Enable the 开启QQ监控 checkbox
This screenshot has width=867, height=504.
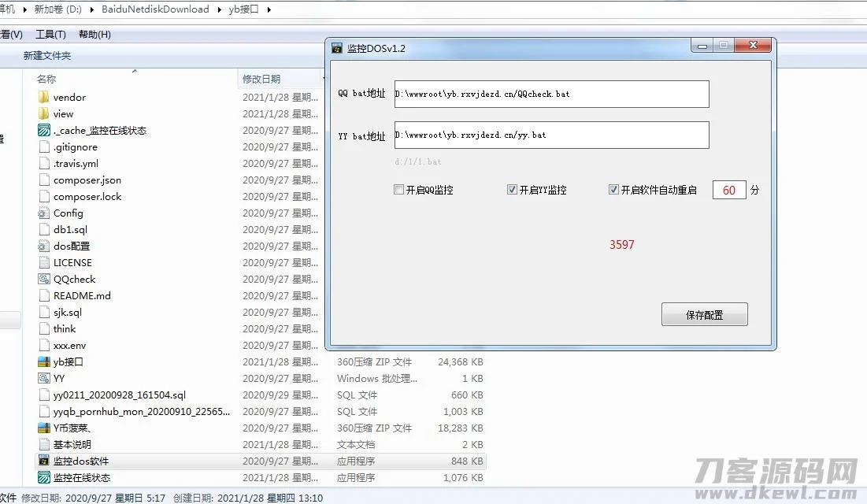coord(398,189)
